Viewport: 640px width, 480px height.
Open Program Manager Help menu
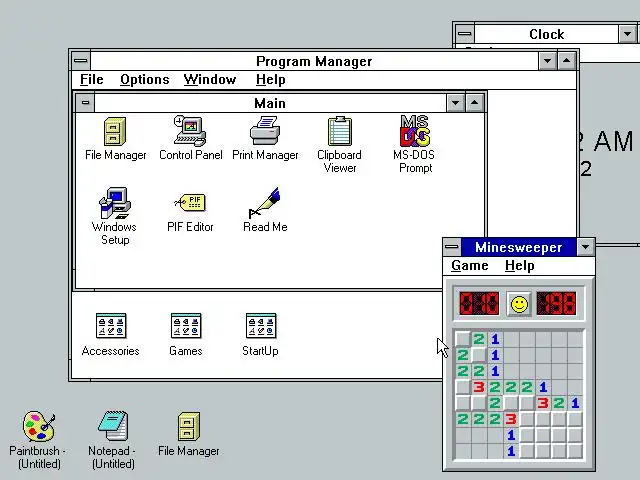(x=271, y=80)
